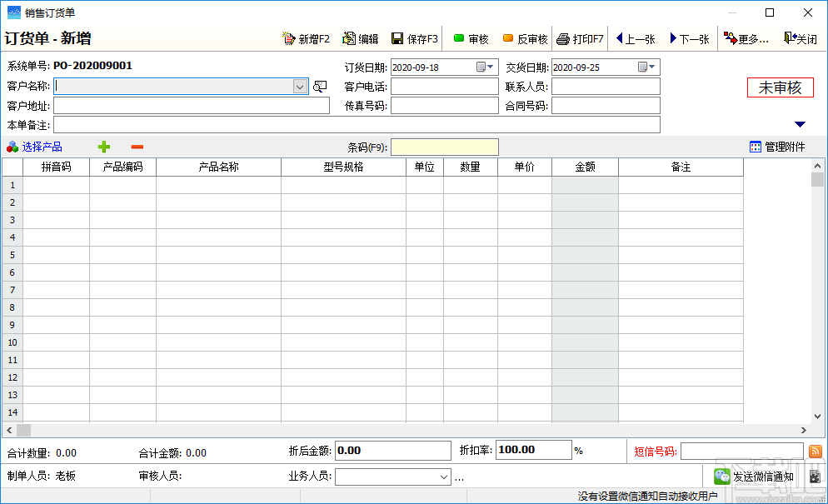Click the 型号规格 column header
Viewport: 828px width, 504px height.
pos(343,167)
